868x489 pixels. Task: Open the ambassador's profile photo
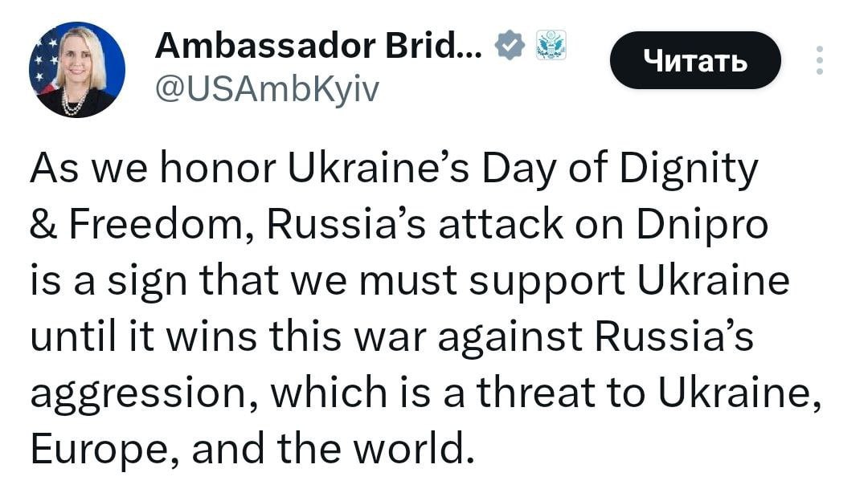[x=77, y=70]
